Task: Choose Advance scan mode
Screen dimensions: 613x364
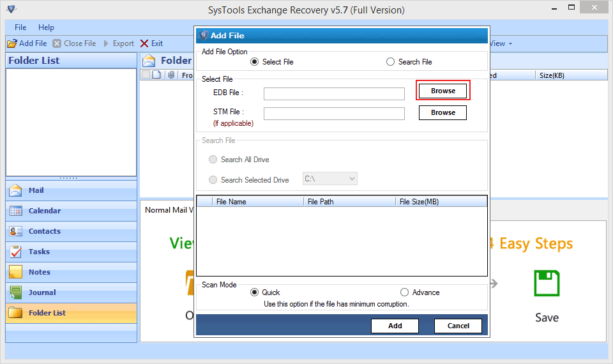Action: 404,292
